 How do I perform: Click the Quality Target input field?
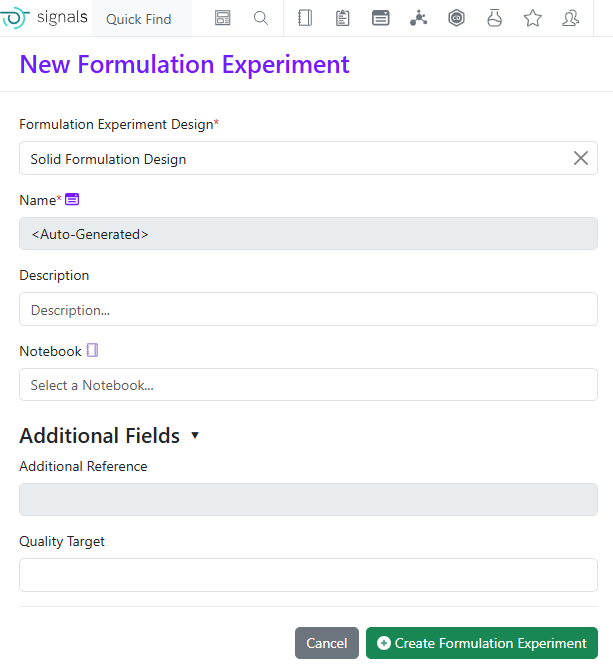[308, 575]
